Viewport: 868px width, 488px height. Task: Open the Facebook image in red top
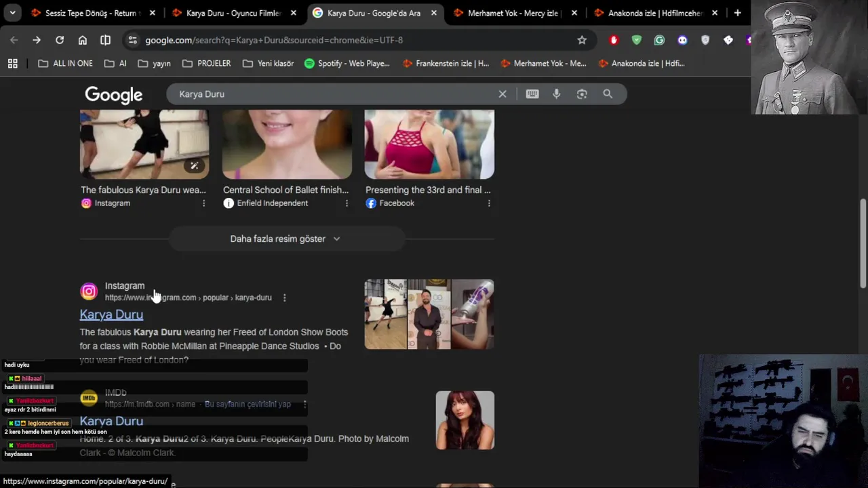pyautogui.click(x=429, y=144)
